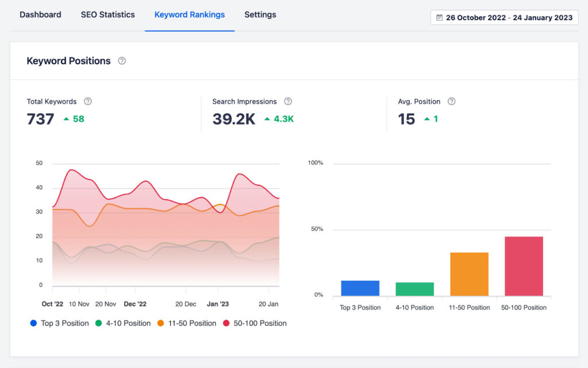Image resolution: width=588 pixels, height=368 pixels.
Task: Click the 10 Nov axis label
Action: click(x=79, y=304)
